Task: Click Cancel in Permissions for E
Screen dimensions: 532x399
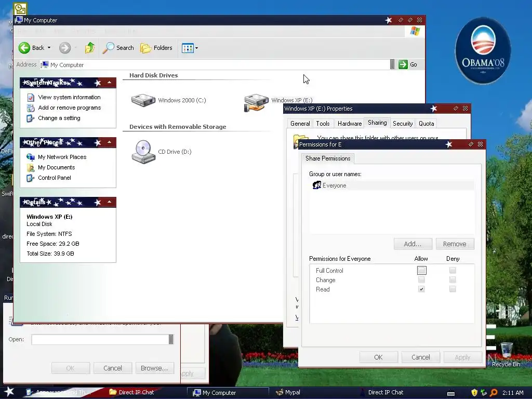Action: [x=421, y=357]
